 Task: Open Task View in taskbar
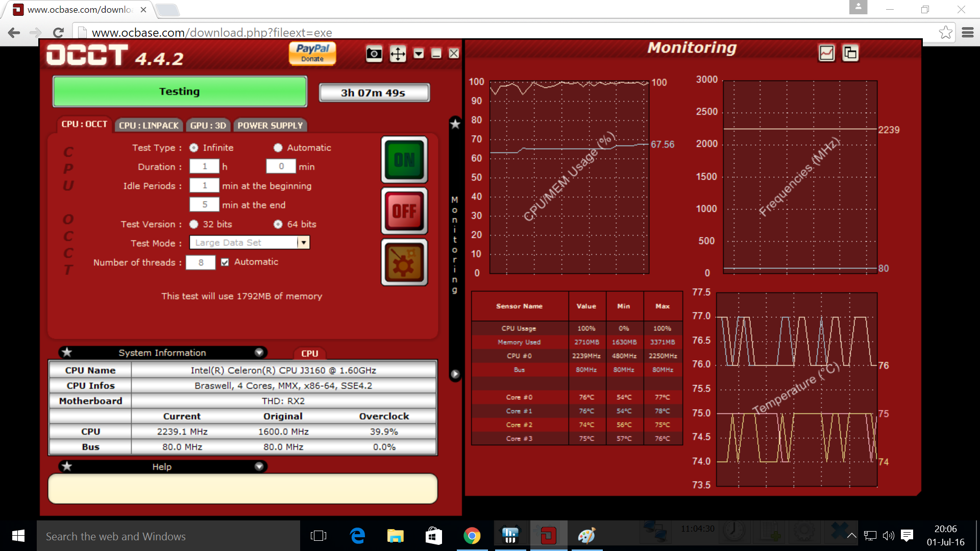318,536
